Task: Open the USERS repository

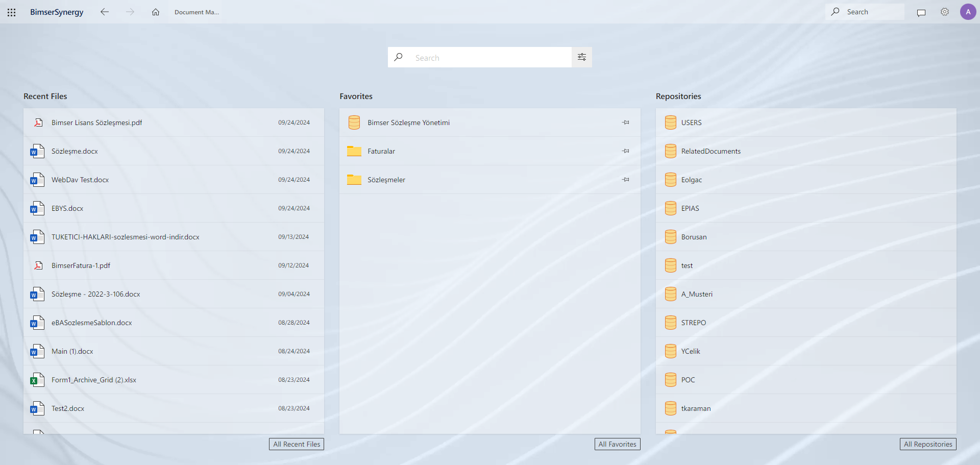Action: click(692, 123)
